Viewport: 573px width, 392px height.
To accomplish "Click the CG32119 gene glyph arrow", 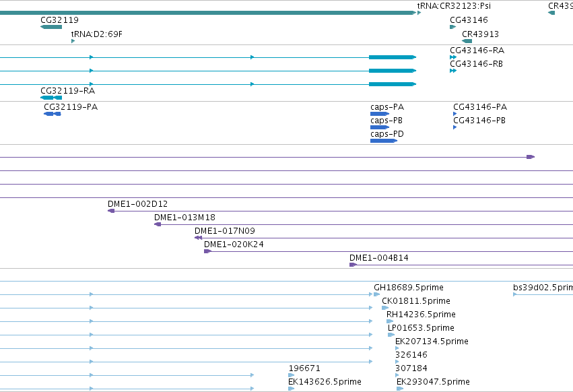I will click(x=51, y=27).
